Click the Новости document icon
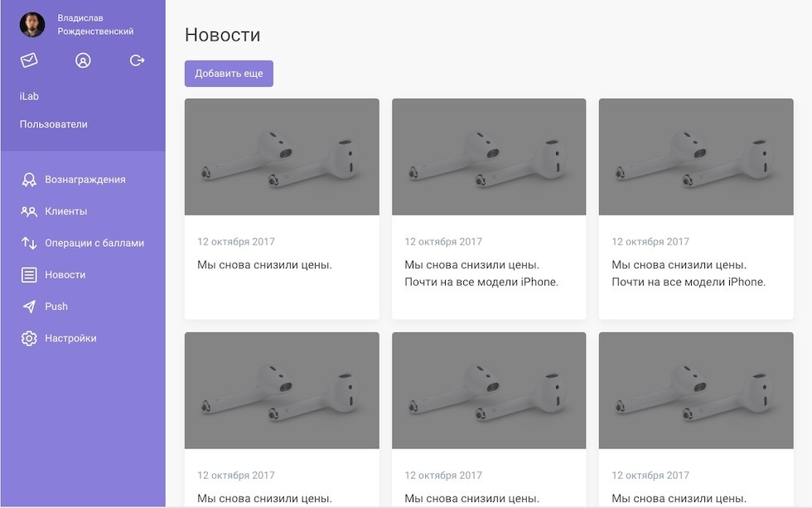Screen dimensions: 812x508 click(29, 275)
